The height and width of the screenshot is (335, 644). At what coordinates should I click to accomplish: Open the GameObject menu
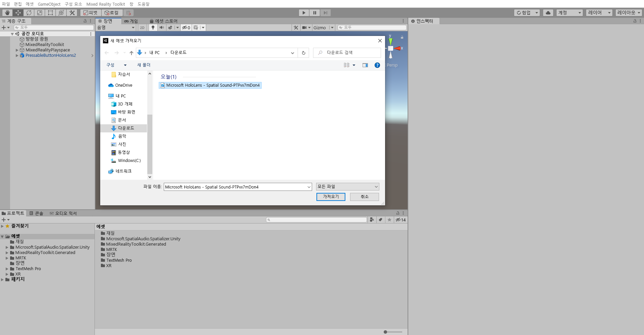pos(49,4)
